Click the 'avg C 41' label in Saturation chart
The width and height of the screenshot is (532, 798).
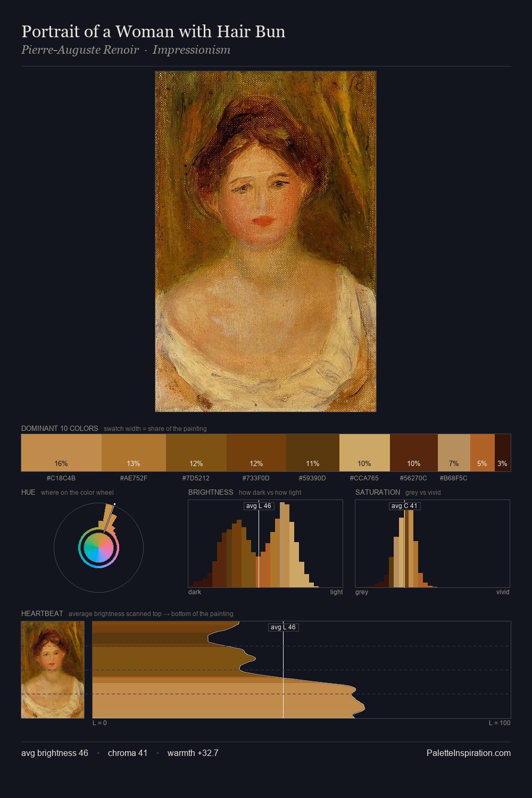[405, 506]
